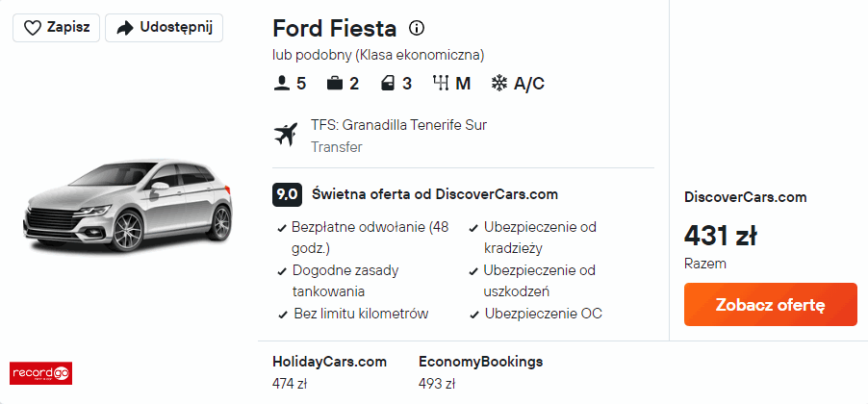Click the TFS Granadilla Tenerife Sur location
868x404 pixels.
point(399,125)
